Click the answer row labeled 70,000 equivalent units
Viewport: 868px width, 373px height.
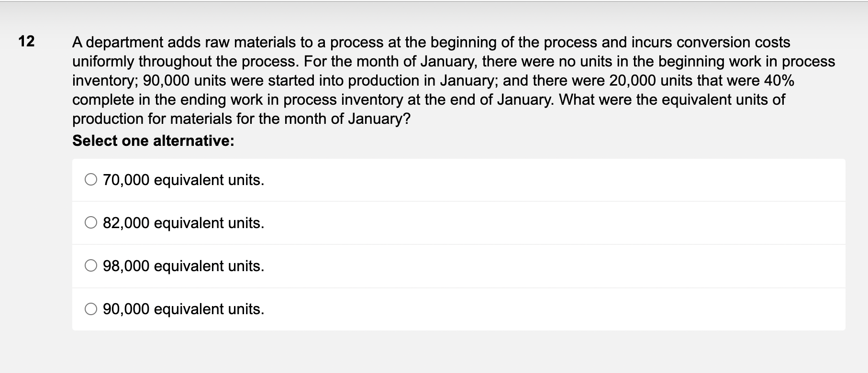[335, 180]
